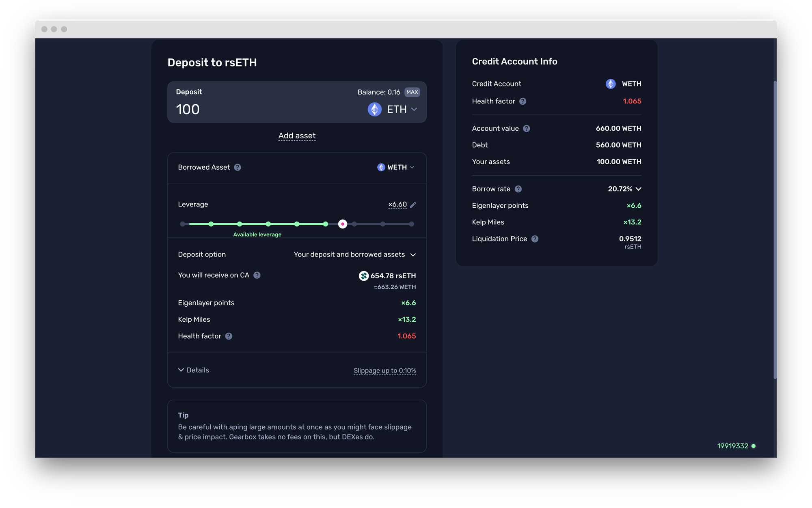Click the deposit form Health factor help icon
Screen dimensions: 812x508
click(x=229, y=336)
